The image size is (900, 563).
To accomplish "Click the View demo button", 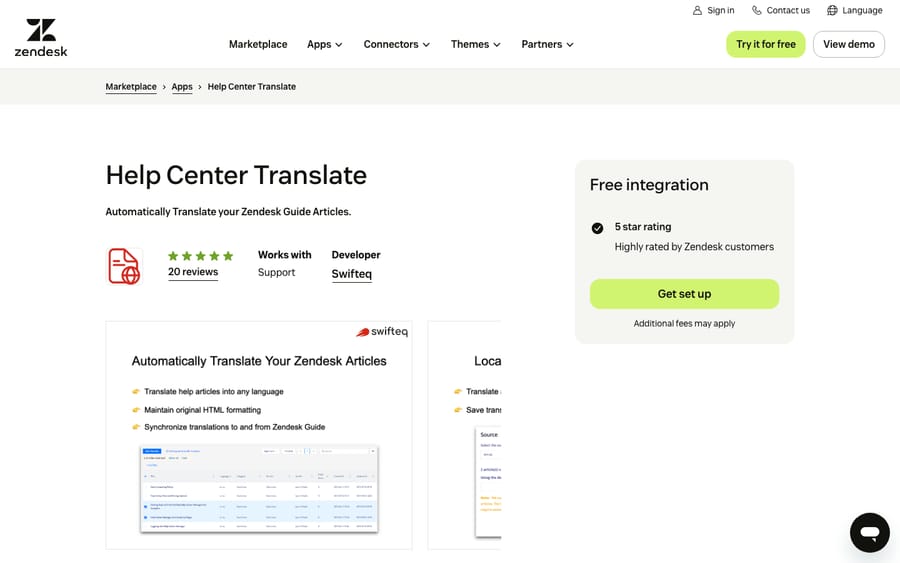I will coord(849,44).
